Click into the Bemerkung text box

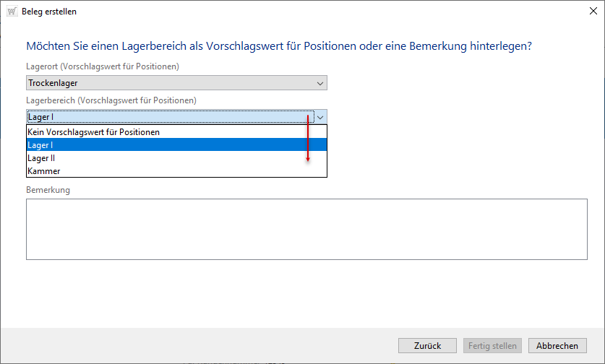[306, 229]
